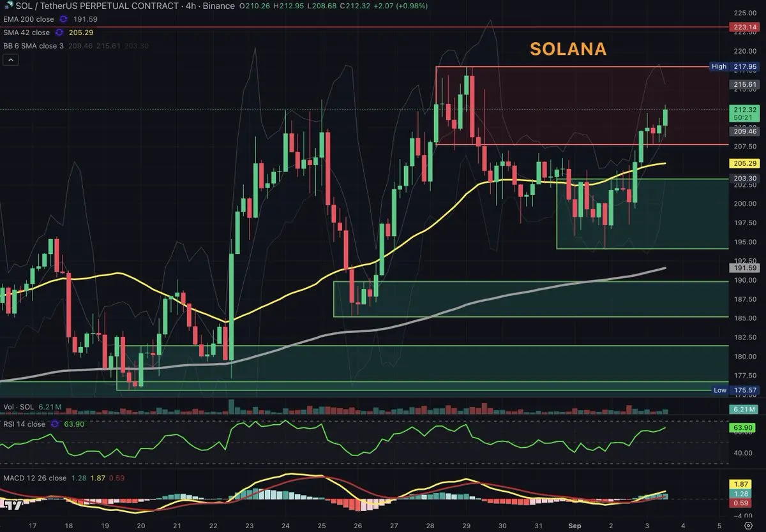Image resolution: width=766 pixels, height=532 pixels.
Task: Click the yellow 205.29 SMA price label
Action: (744, 163)
